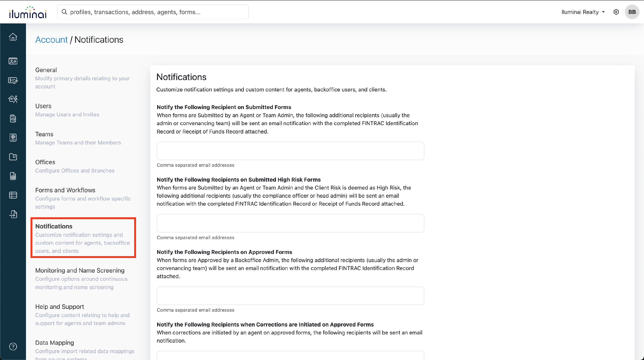
Task: Open the help question mark icon
Action: (x=13, y=346)
